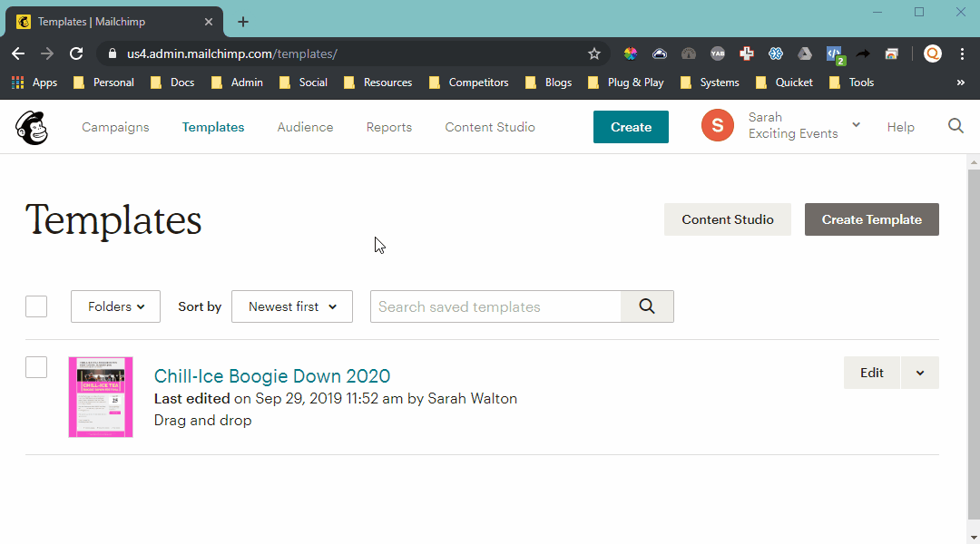
Task: Focus the Search saved templates field
Action: pos(495,306)
